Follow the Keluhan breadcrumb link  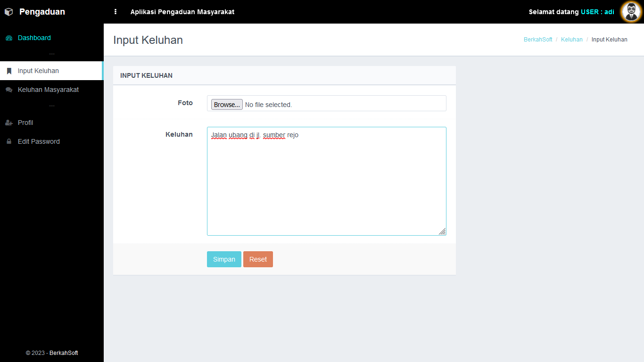point(572,40)
